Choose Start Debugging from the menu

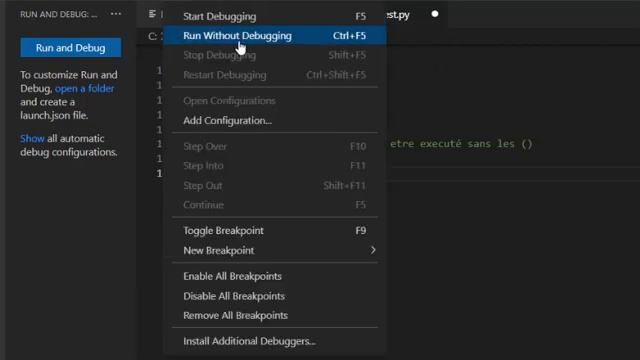275,16
